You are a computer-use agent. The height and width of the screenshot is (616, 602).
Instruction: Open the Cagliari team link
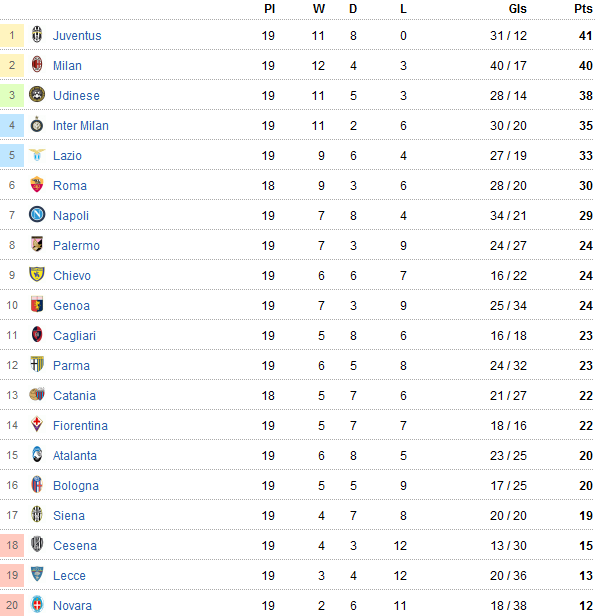(x=74, y=336)
